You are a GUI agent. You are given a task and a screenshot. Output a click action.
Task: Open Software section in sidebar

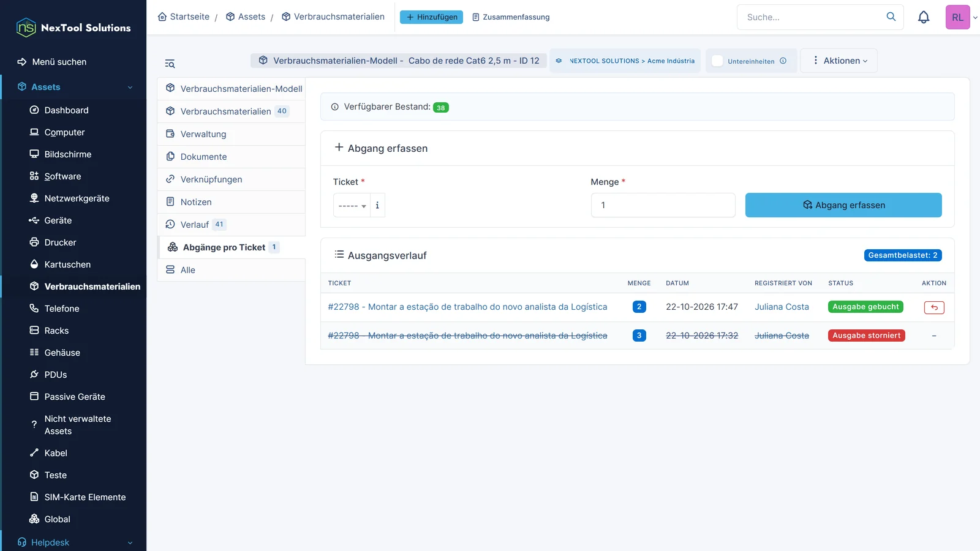click(62, 176)
